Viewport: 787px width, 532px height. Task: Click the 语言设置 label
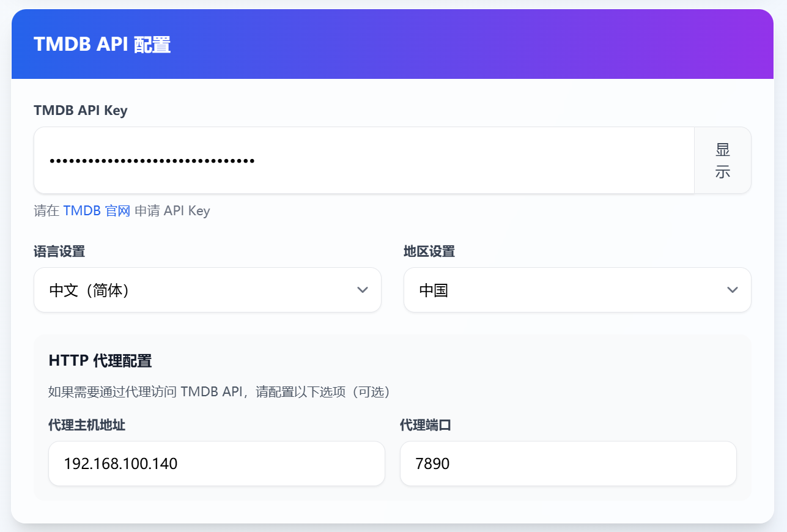pos(59,251)
